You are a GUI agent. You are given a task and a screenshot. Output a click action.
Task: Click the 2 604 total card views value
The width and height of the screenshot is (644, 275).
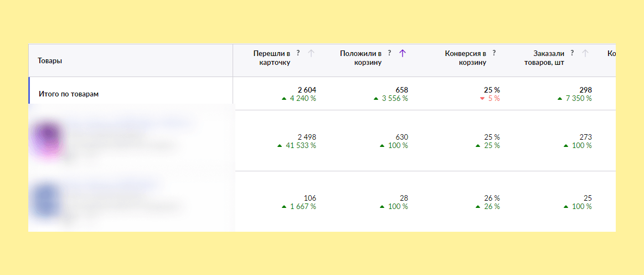307,90
